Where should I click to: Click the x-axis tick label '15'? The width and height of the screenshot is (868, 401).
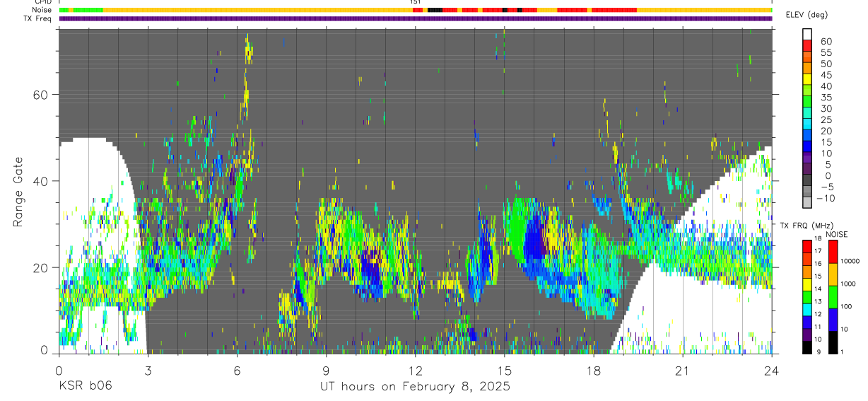click(x=505, y=370)
